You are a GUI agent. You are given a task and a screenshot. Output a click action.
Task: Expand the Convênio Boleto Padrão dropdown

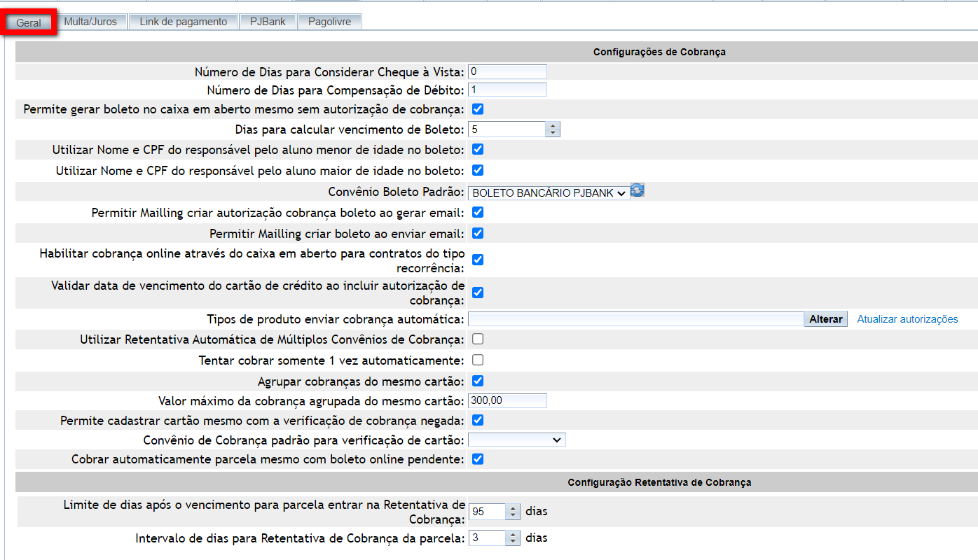549,192
